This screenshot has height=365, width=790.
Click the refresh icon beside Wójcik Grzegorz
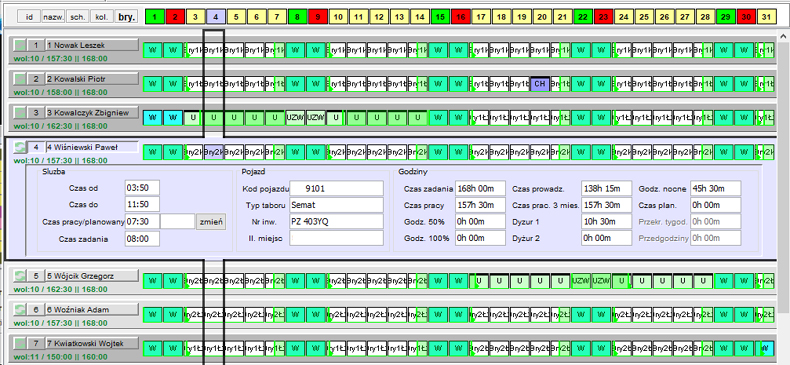19,276
